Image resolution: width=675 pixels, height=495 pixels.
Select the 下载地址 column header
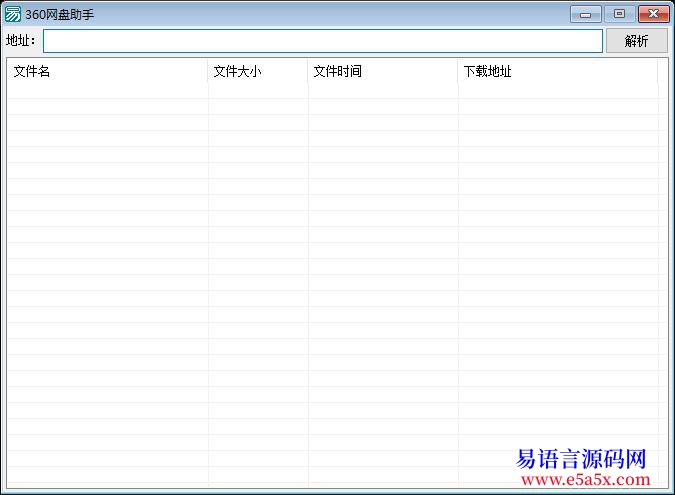click(x=558, y=72)
